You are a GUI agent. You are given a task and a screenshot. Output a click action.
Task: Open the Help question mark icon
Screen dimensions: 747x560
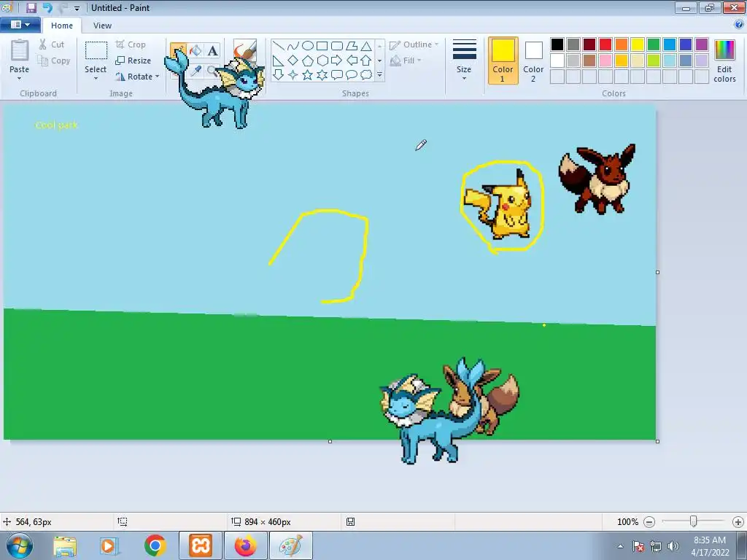pos(739,25)
